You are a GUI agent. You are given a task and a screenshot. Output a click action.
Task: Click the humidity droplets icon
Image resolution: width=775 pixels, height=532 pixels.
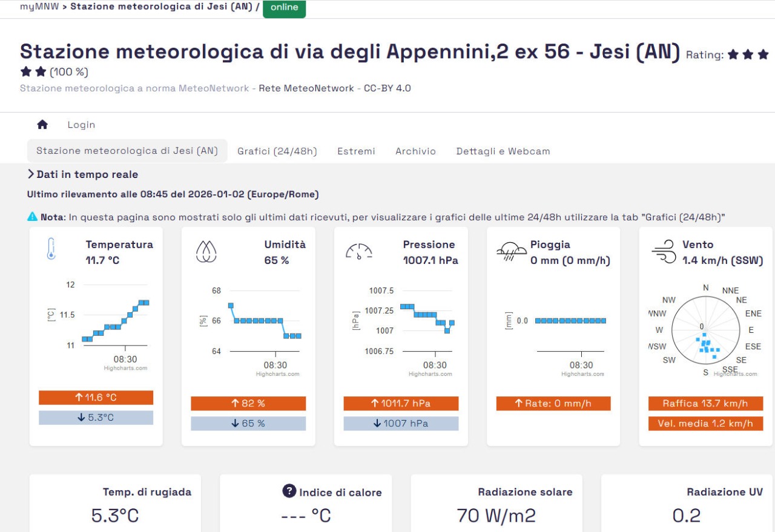pyautogui.click(x=206, y=251)
